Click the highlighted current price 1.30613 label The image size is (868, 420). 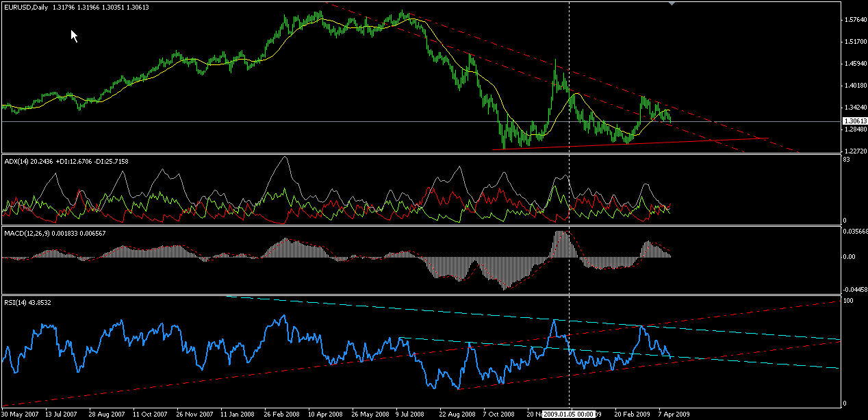pyautogui.click(x=854, y=121)
